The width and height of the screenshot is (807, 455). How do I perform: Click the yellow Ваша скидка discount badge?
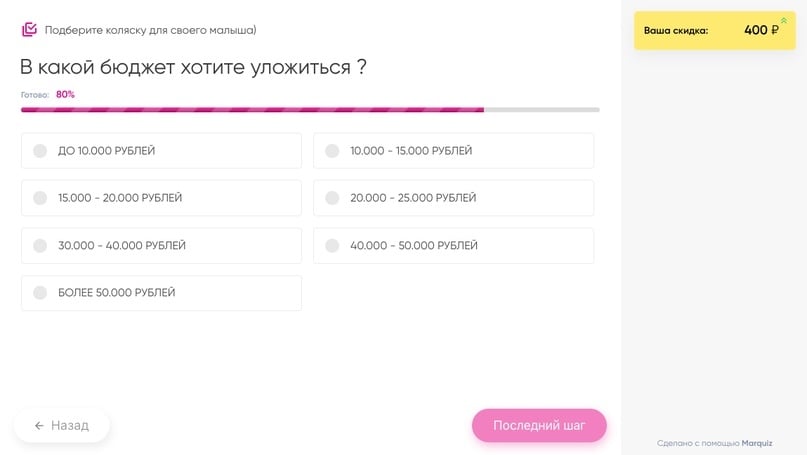click(714, 31)
